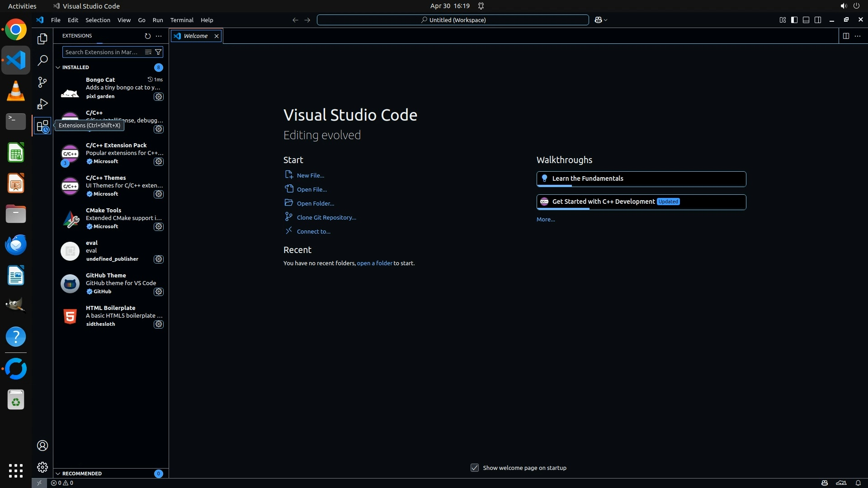
Task: Open the Copilot chat dropdown arrow
Action: (x=606, y=20)
